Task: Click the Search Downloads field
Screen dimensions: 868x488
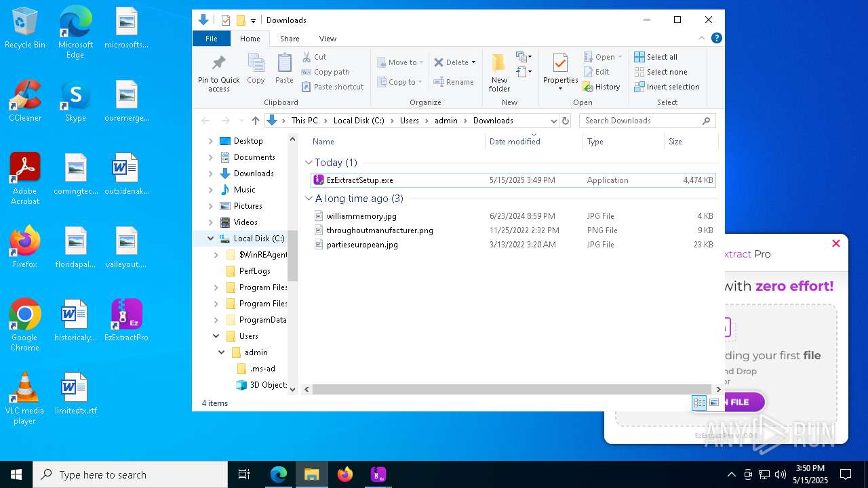Action: pos(647,121)
